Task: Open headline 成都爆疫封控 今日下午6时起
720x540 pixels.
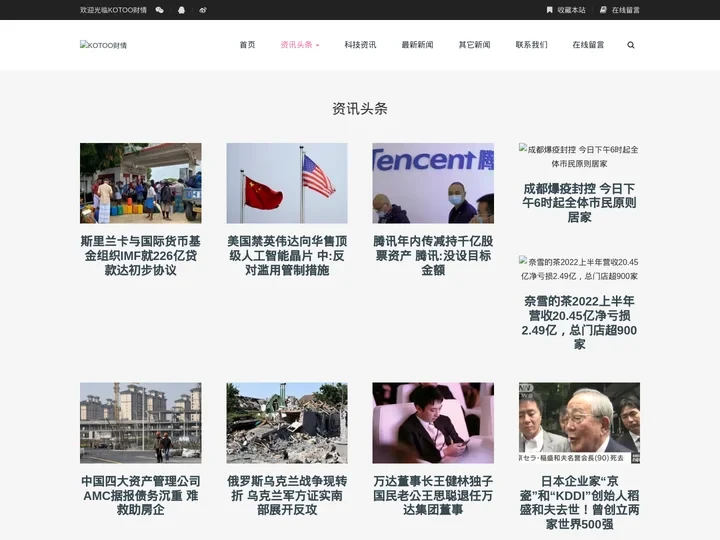Action: (579, 203)
